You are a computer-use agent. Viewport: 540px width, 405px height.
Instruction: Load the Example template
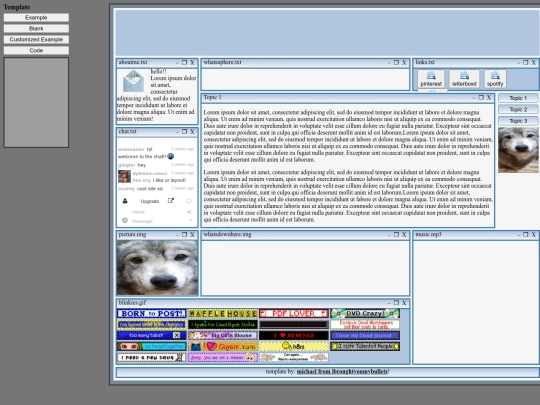click(x=36, y=18)
